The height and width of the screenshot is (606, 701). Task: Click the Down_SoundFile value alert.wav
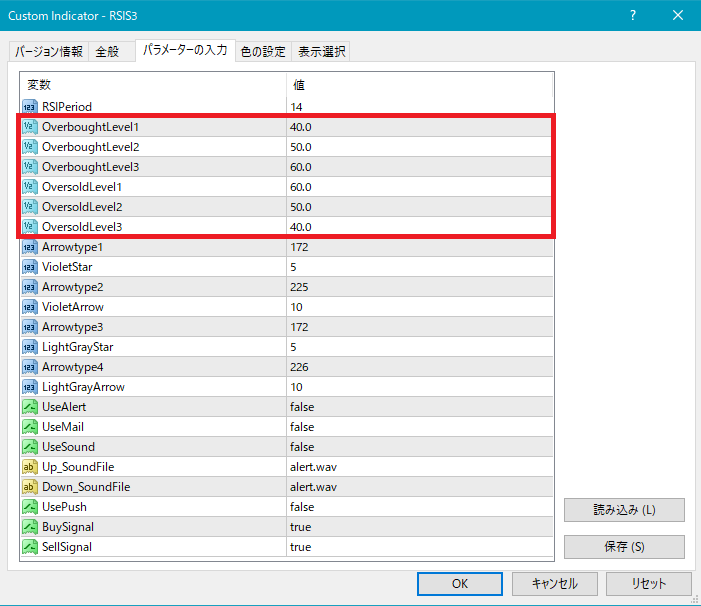tap(313, 487)
